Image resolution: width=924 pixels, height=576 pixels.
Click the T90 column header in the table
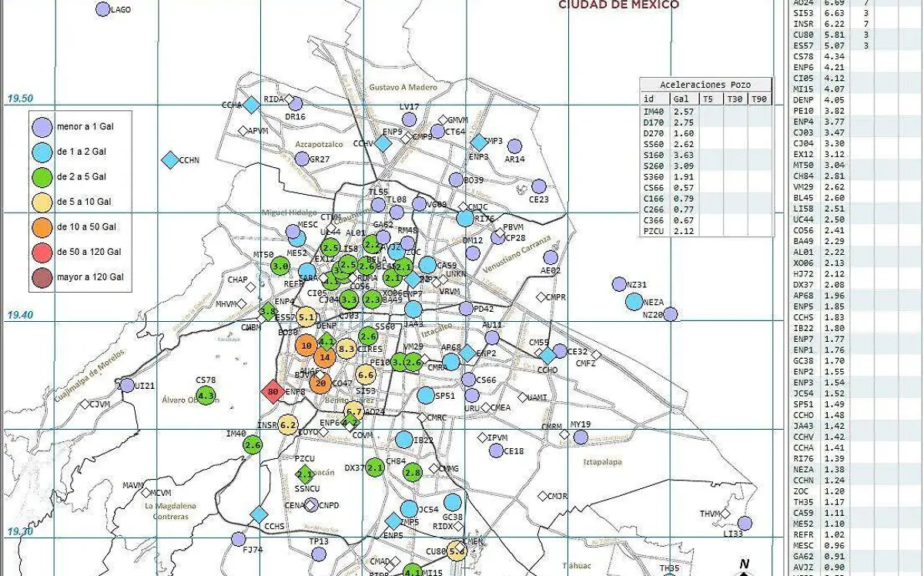coord(759,99)
